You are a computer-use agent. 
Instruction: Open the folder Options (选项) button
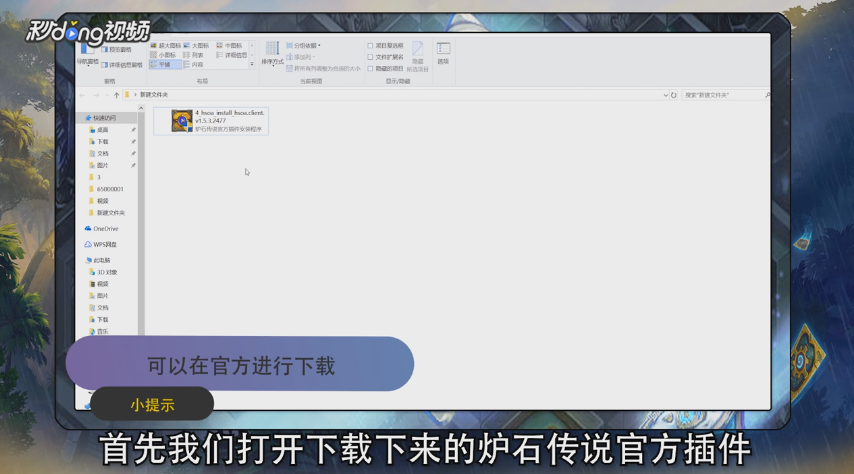click(443, 54)
